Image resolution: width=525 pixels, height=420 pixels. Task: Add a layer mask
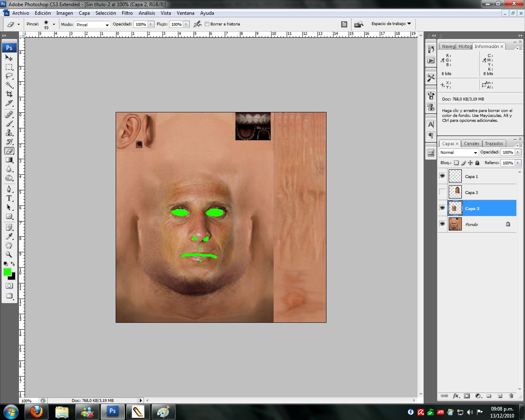[x=467, y=396]
